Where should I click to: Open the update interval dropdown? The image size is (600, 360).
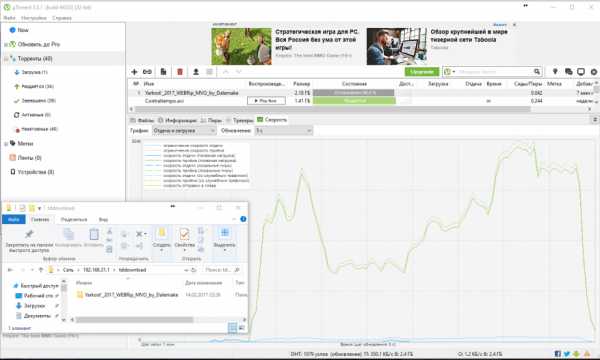(284, 131)
